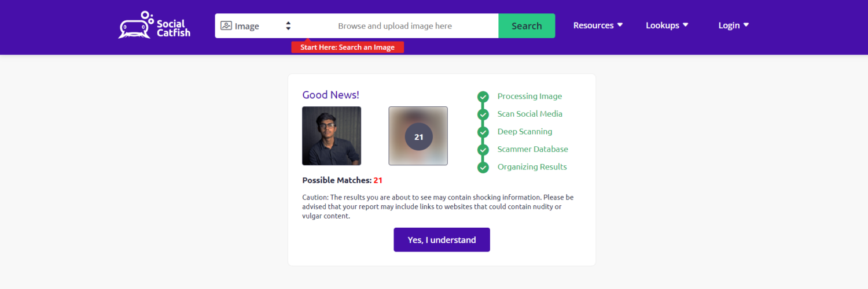Click the Social Catfish brand name text
868x289 pixels.
coord(173,28)
